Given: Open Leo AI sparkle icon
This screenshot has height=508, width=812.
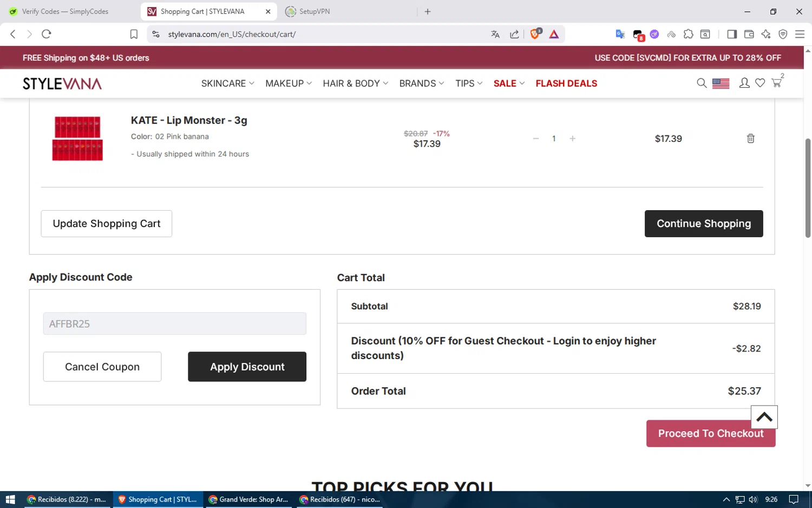Looking at the screenshot, I should click(766, 34).
